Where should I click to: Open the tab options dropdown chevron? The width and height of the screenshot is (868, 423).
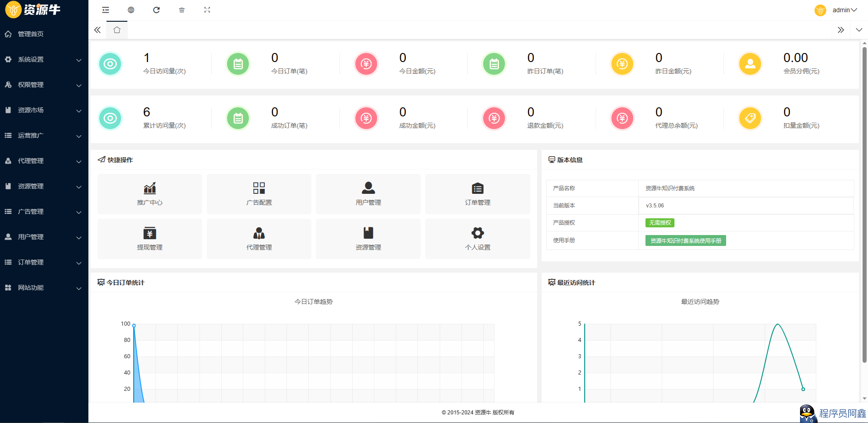coord(859,30)
